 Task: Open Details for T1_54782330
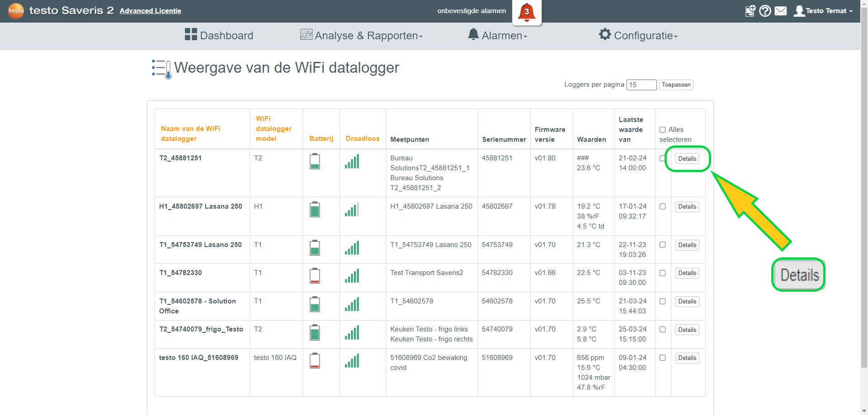point(687,273)
